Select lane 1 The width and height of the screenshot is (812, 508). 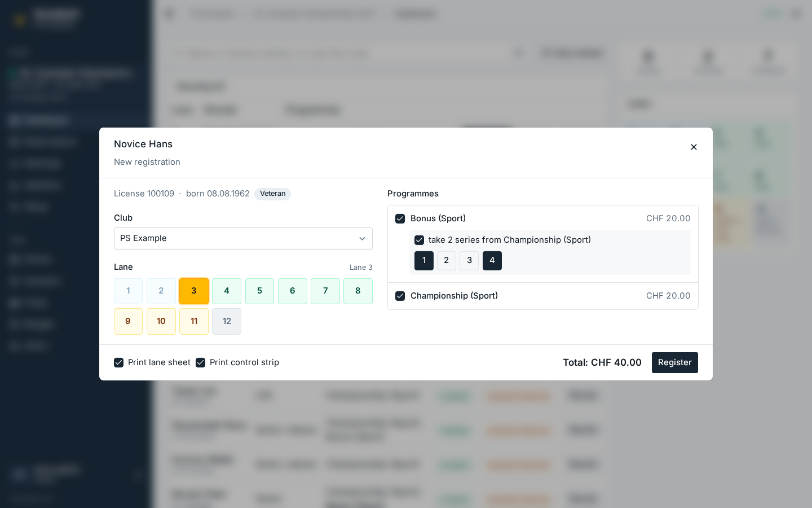pyautogui.click(x=128, y=291)
